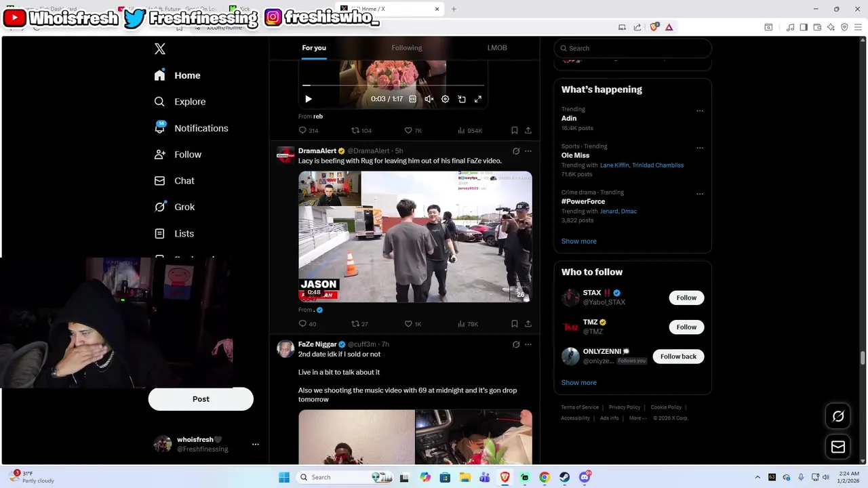Like the DramaAlert post with 1K likes
Viewport: 868px width, 488px height.
tap(412, 324)
